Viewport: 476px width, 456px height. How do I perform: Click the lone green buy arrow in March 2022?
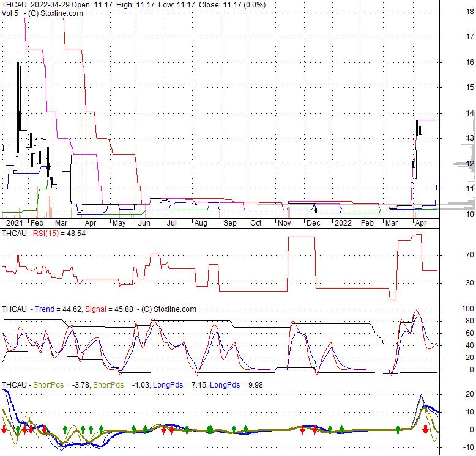[x=398, y=429]
